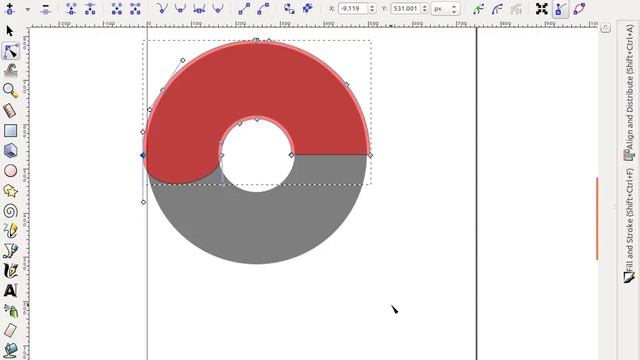Viewport: 640px width, 360px height.
Task: Select the Calligraphy tool
Action: pyautogui.click(x=10, y=271)
